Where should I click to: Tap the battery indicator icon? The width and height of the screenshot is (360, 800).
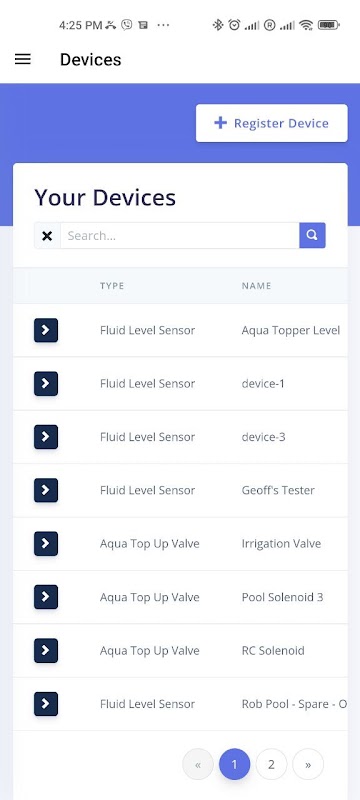pyautogui.click(x=328, y=24)
